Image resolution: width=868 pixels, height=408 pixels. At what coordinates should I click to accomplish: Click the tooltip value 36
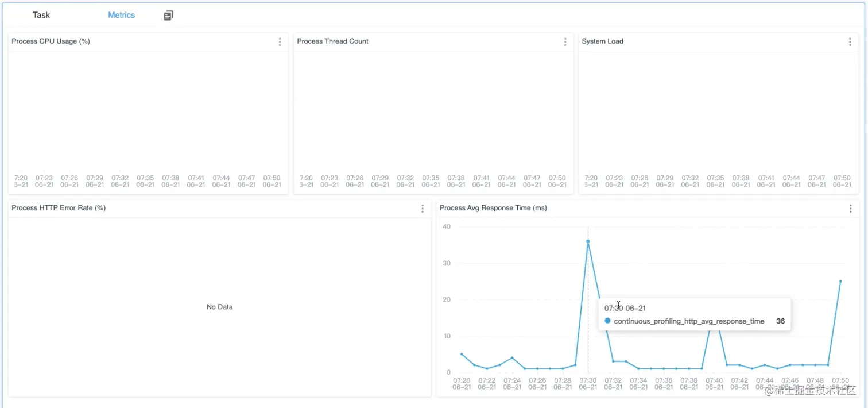point(780,321)
